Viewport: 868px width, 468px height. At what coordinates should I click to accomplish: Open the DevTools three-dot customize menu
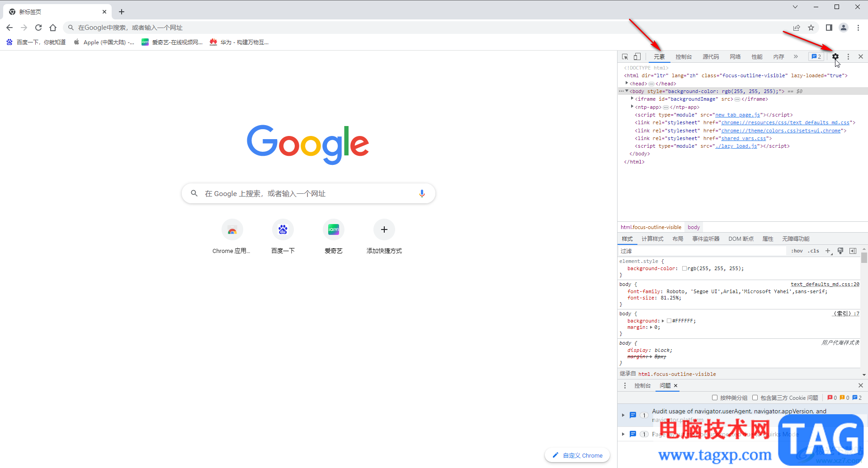(x=848, y=57)
